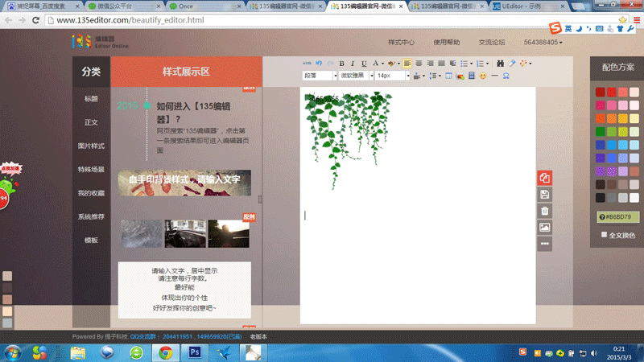644x362 pixels.
Task: Open 交流论坛 link
Action: (x=492, y=43)
